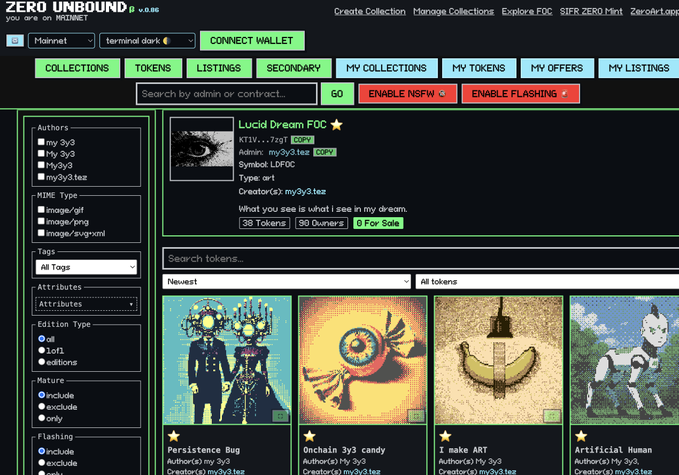
Task: Select Flashing 'include' radio option
Action: click(42, 451)
